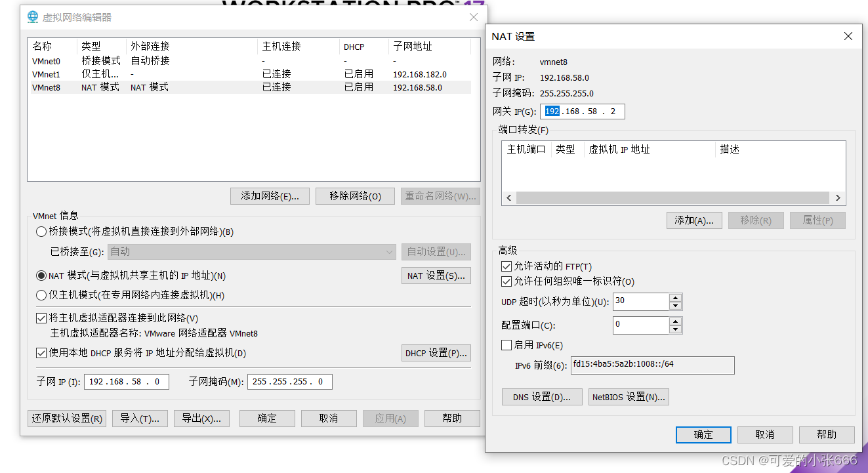Increase 配置端口 value with up arrow
The image size is (868, 473).
(676, 321)
